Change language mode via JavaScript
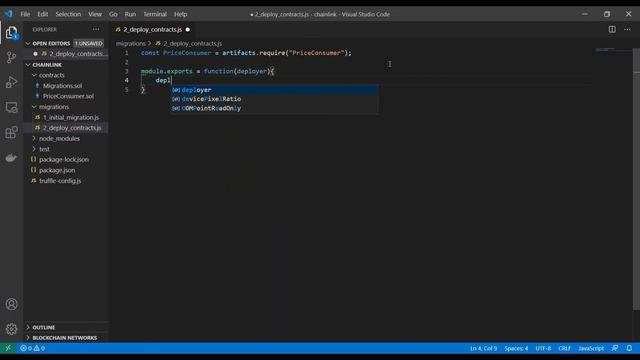Image resolution: width=640 pixels, height=360 pixels. pos(591,348)
